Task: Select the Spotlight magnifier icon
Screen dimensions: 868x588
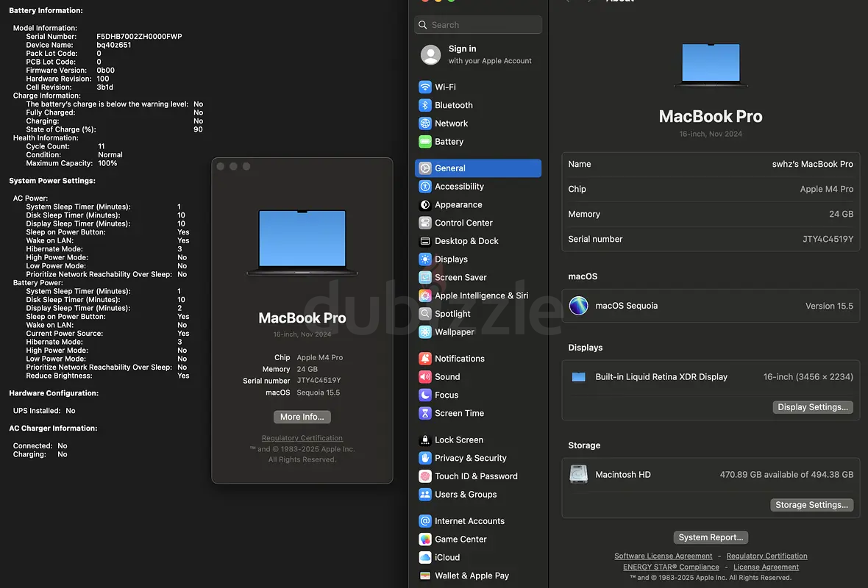Action: [x=424, y=314]
